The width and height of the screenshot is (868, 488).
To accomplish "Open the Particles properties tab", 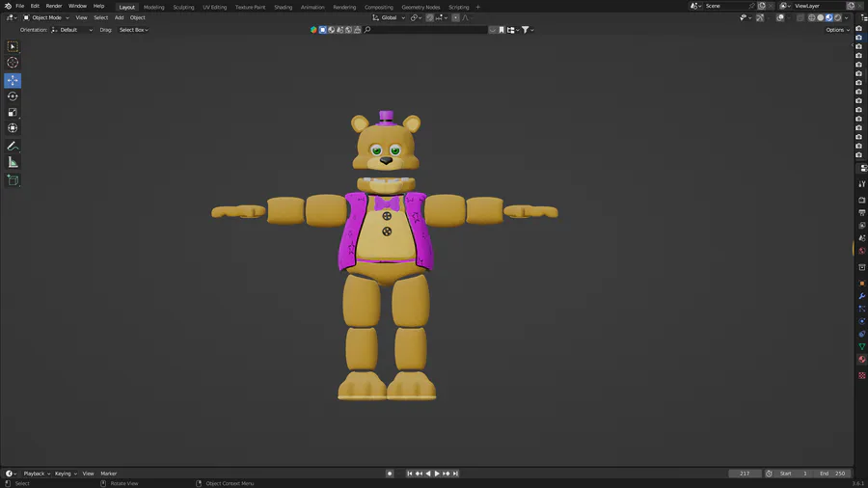I will (x=862, y=309).
